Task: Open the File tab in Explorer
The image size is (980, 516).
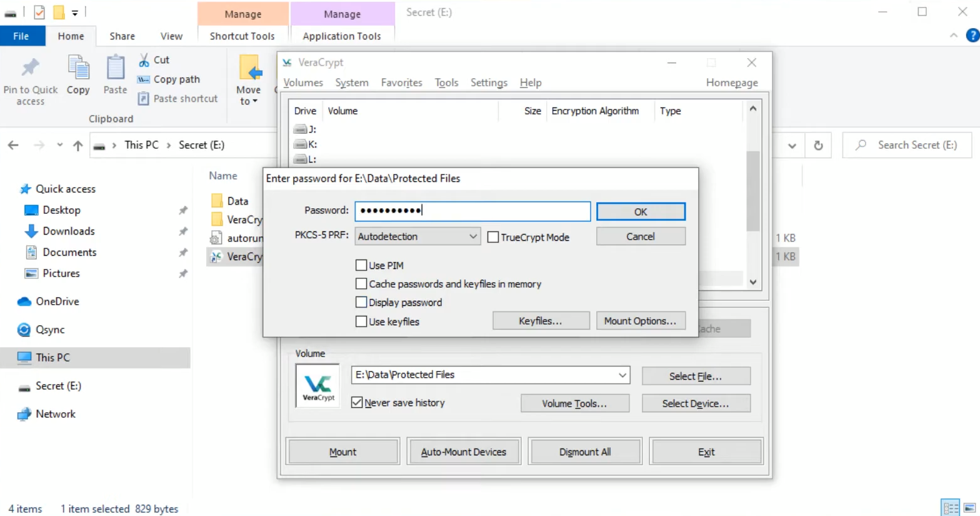Action: [21, 36]
